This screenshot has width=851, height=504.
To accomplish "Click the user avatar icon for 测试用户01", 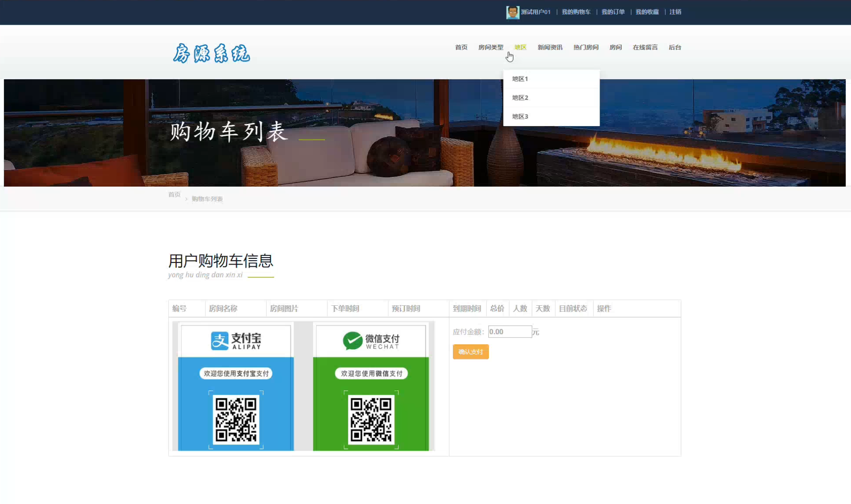I will [x=512, y=12].
